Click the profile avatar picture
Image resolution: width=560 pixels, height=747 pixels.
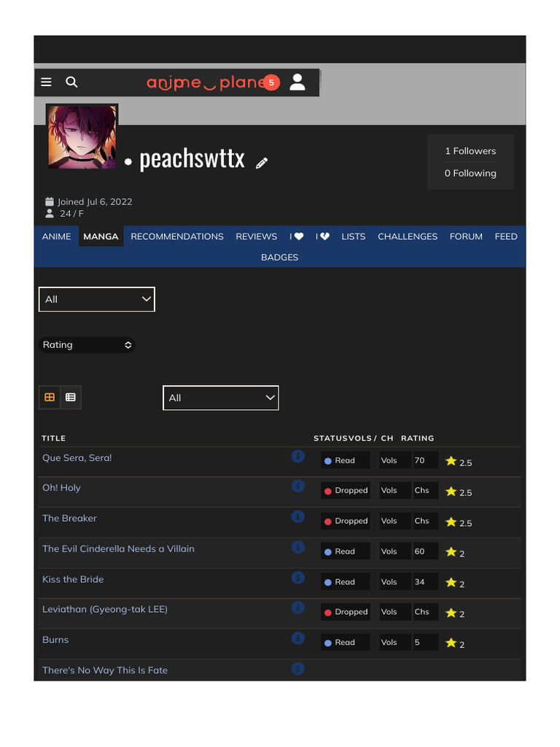click(x=82, y=137)
